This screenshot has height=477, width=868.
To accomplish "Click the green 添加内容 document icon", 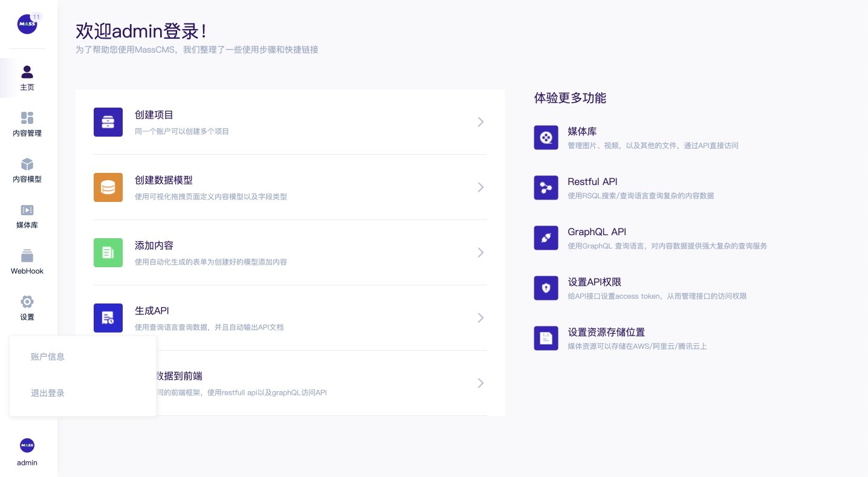I will [108, 253].
